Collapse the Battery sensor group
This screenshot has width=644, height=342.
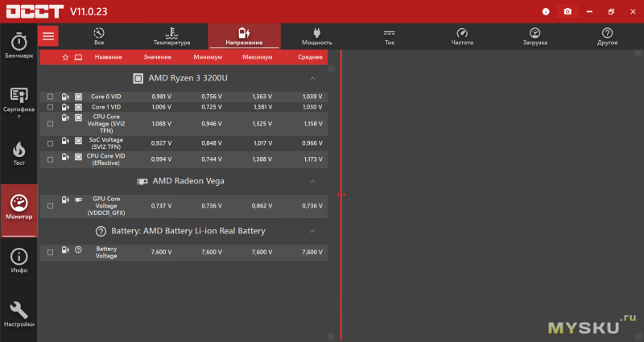[312, 231]
